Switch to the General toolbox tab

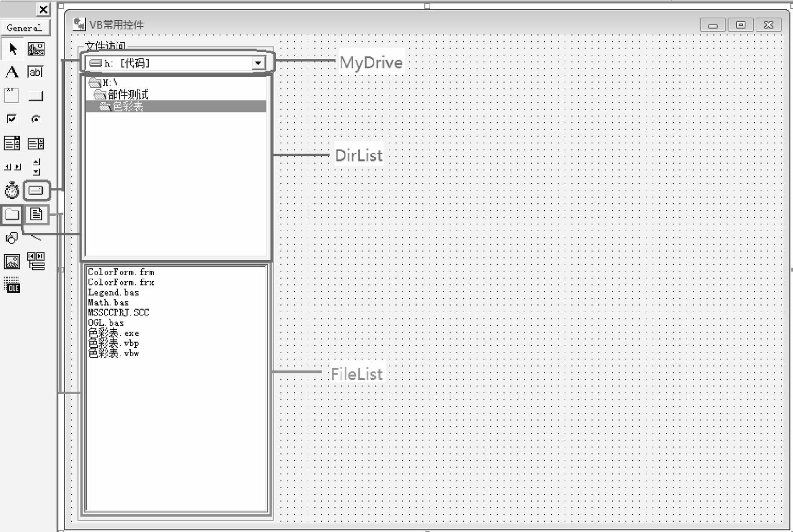coord(25,28)
